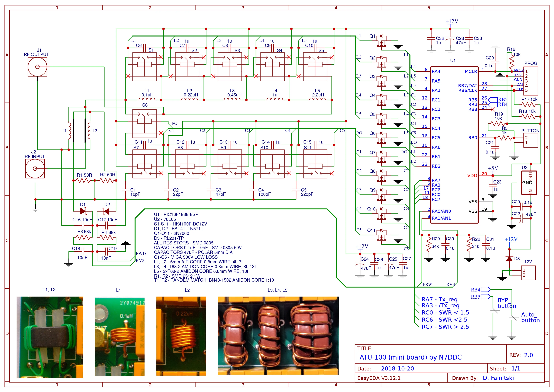The image size is (554, 392).
Task: Click the J2 RF INPUT connector symbol
Action: (35, 169)
